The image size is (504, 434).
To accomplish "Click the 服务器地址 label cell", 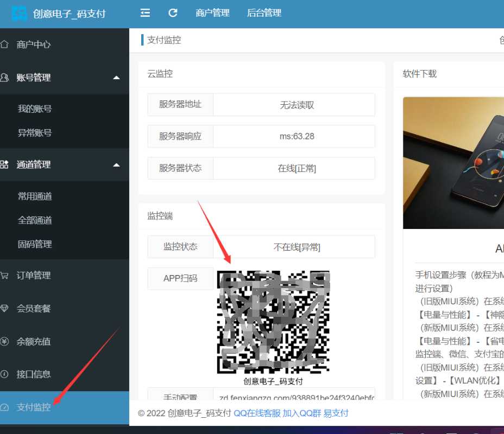I will tap(180, 104).
